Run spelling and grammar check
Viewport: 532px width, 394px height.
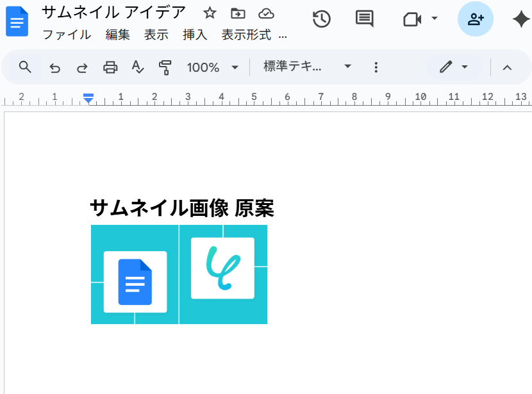point(137,67)
